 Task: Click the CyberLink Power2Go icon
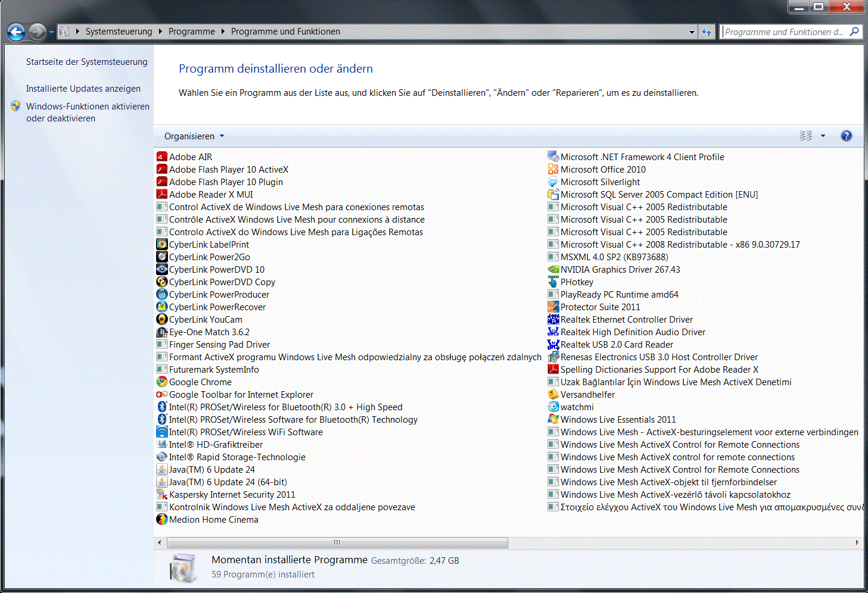click(x=161, y=257)
